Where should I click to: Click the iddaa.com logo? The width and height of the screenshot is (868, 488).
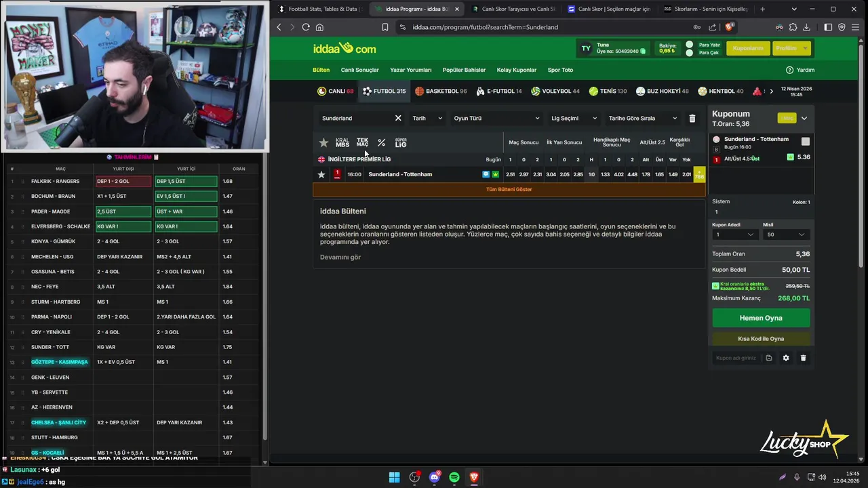pyautogui.click(x=344, y=49)
